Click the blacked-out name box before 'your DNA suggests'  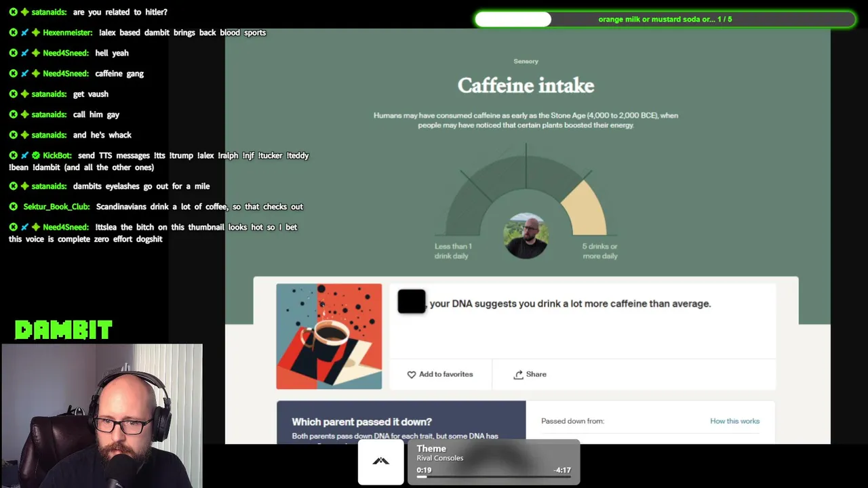(412, 302)
